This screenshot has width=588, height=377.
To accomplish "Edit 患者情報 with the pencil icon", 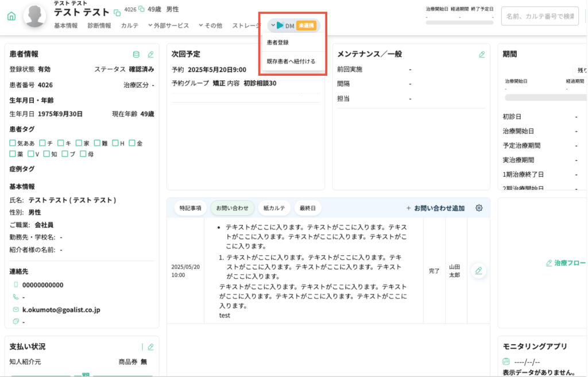I will pyautogui.click(x=150, y=55).
